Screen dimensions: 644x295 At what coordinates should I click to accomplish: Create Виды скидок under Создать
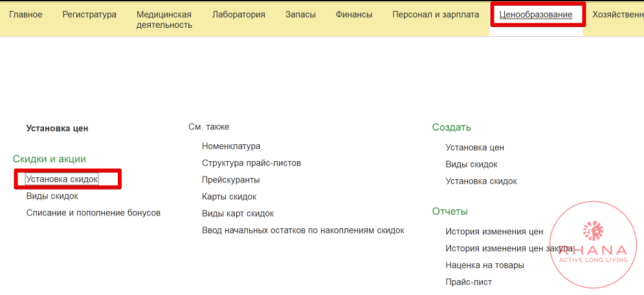coord(471,164)
